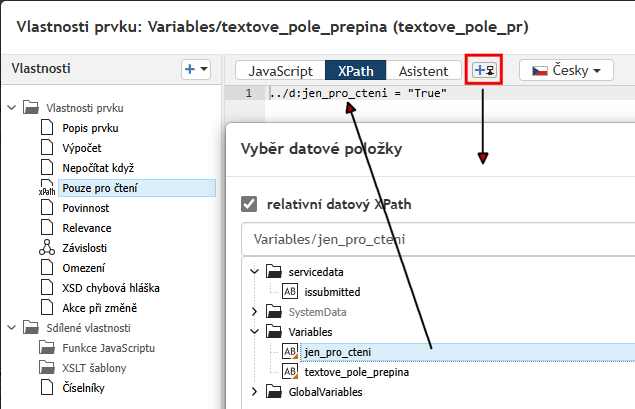Open XSLT šablony folder
The image size is (635, 409).
coord(94,368)
